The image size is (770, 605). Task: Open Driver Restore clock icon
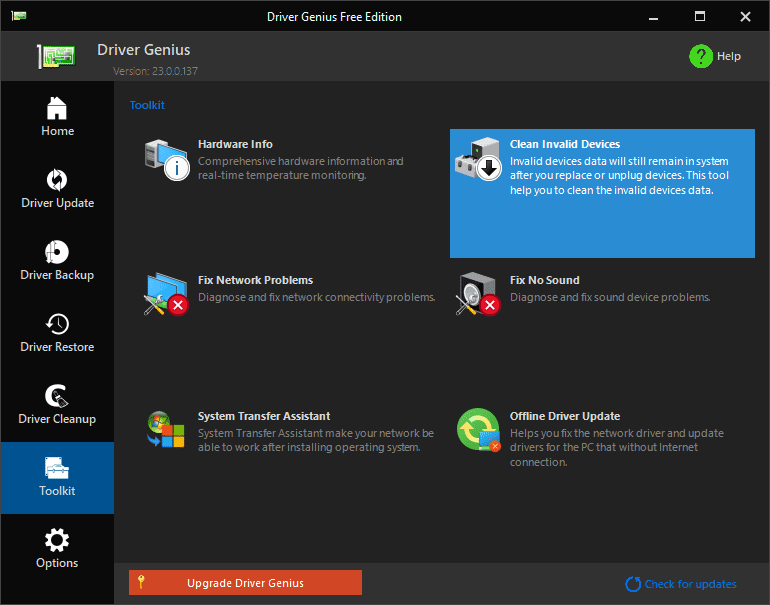(57, 324)
